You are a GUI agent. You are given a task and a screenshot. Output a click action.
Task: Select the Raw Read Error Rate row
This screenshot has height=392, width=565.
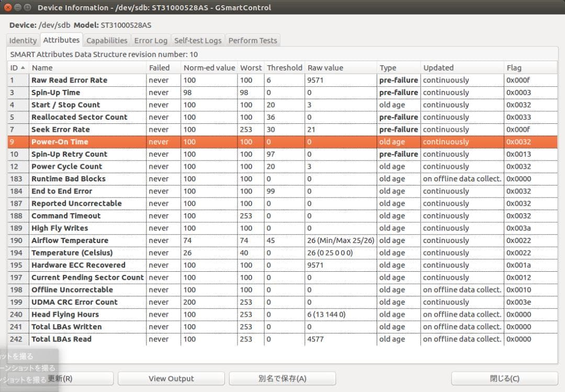pos(69,80)
